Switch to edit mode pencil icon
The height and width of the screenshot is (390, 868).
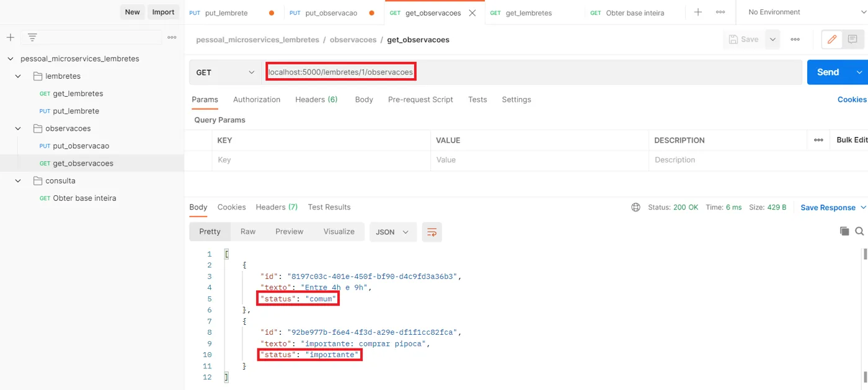pos(832,39)
